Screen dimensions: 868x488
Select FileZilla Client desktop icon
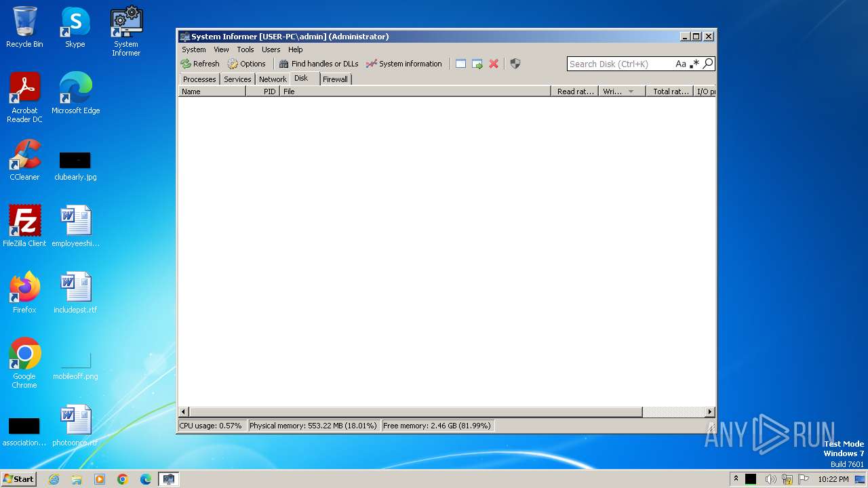pos(24,226)
